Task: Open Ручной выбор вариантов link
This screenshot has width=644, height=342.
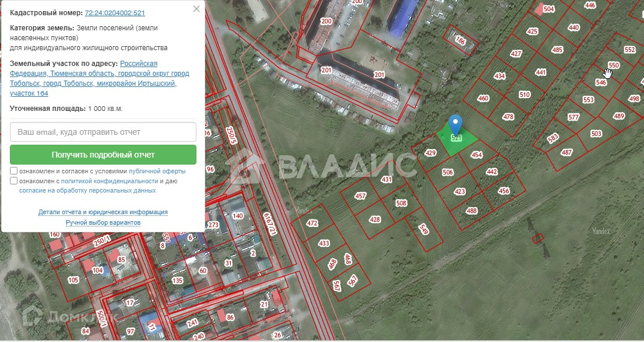Action: pyautogui.click(x=103, y=222)
